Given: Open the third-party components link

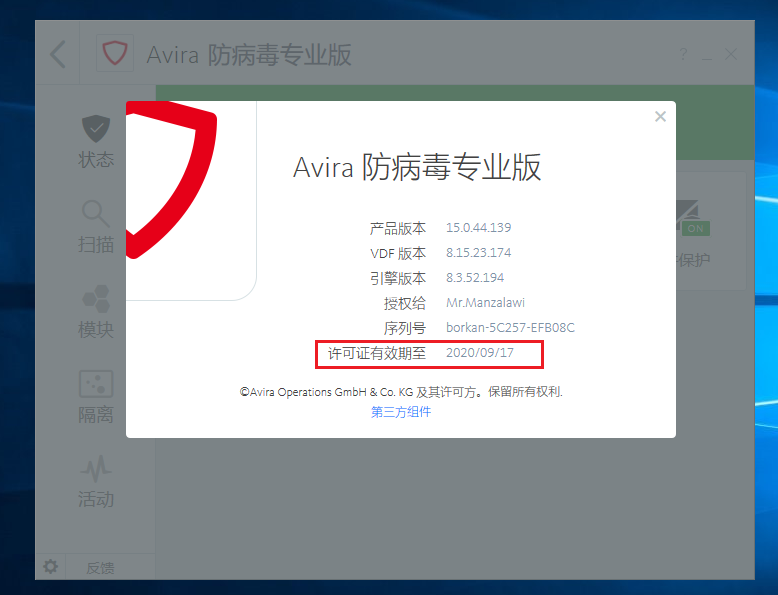Looking at the screenshot, I should pyautogui.click(x=401, y=412).
